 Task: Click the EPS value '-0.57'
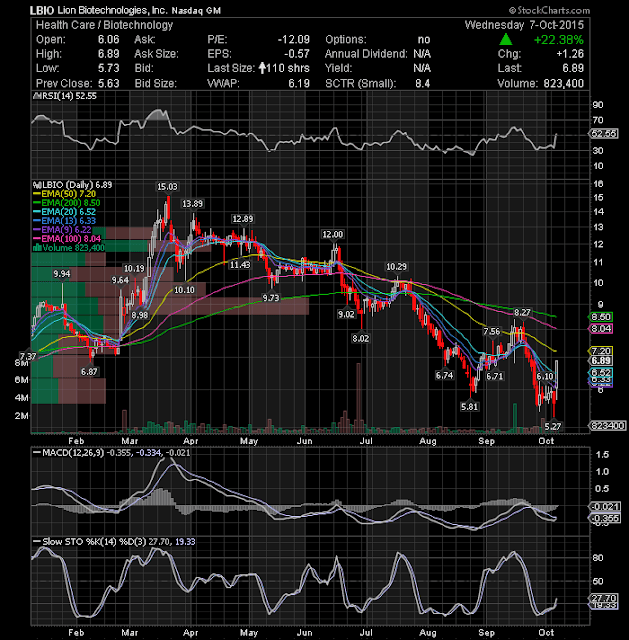[297, 54]
